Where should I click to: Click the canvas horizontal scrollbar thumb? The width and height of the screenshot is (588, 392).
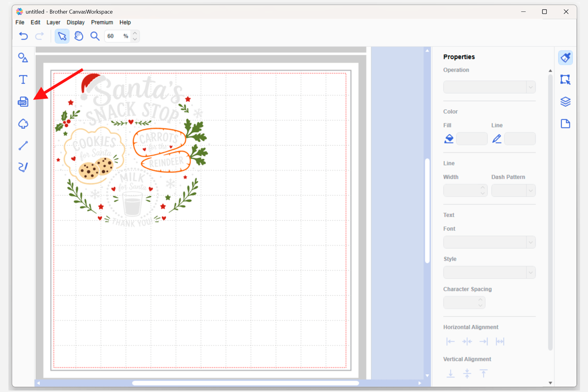[x=245, y=383]
